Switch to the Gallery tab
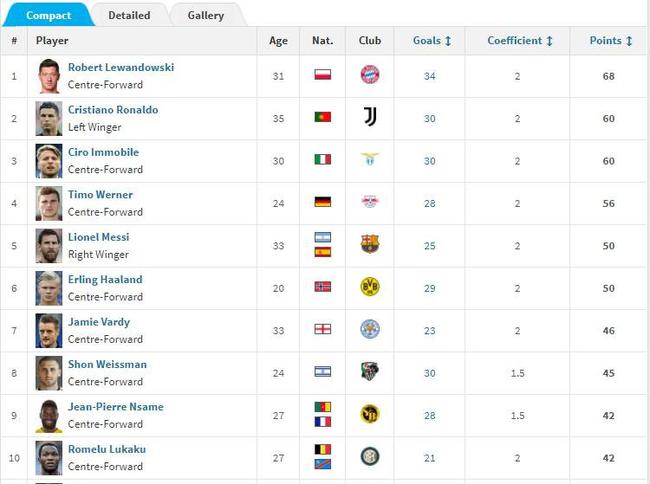Image resolution: width=650 pixels, height=484 pixels. click(x=206, y=15)
